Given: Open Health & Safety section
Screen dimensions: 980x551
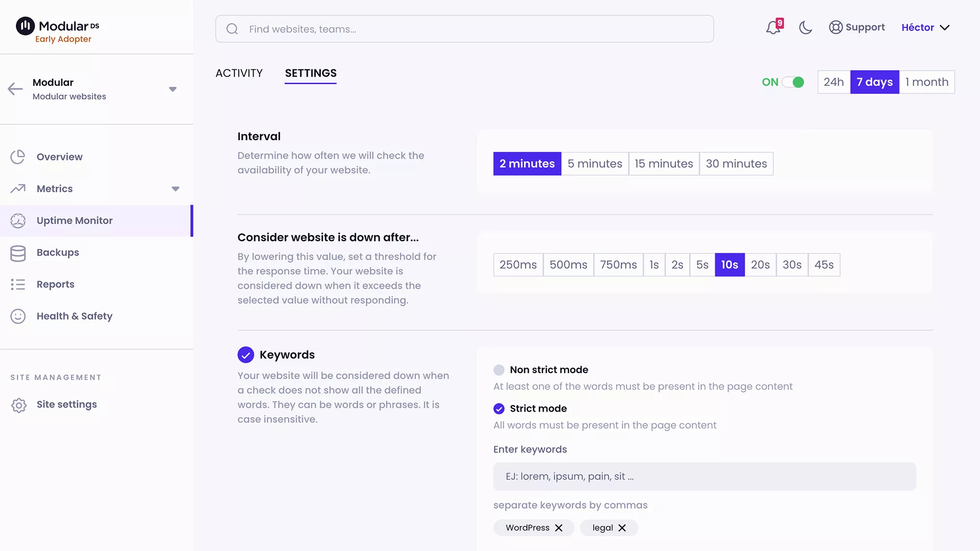Looking at the screenshot, I should (74, 316).
